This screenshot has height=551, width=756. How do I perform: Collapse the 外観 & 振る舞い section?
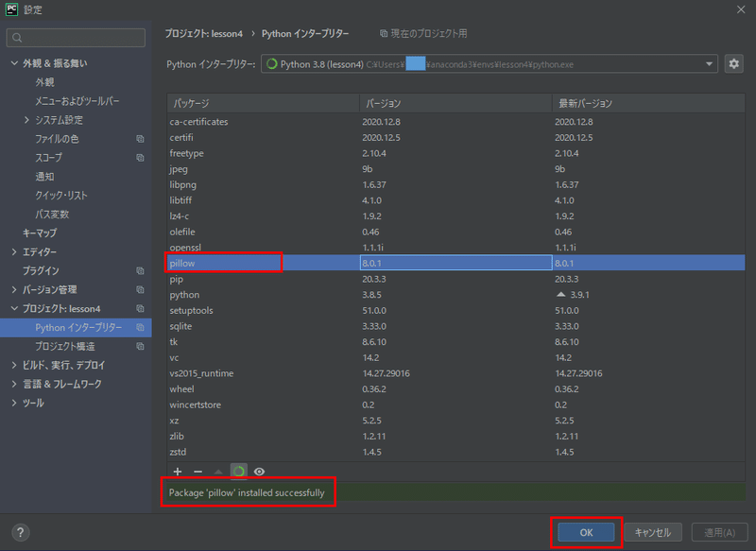click(x=14, y=63)
